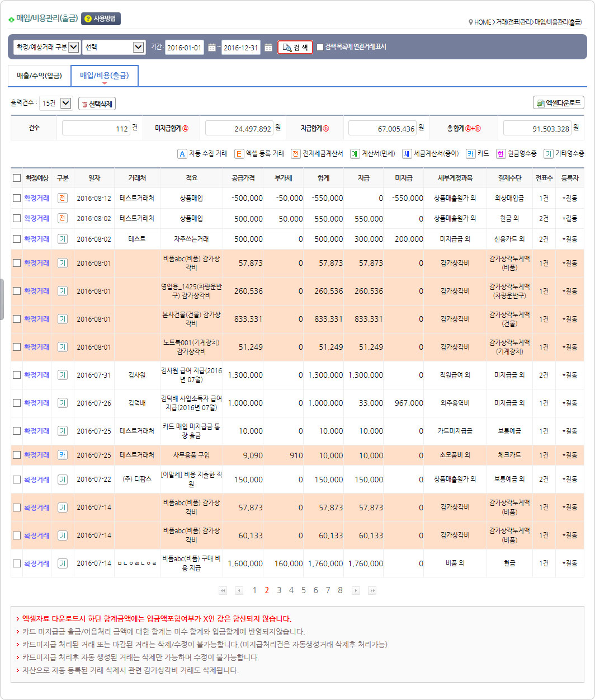The image size is (595, 700).
Task: Click the collapsed side panel handle on left edge
Action: click(2, 299)
